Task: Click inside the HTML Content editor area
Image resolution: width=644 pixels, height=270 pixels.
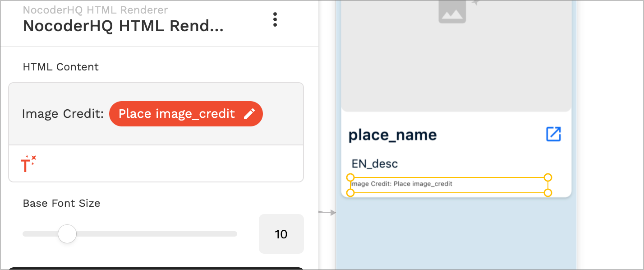Action: click(x=156, y=114)
